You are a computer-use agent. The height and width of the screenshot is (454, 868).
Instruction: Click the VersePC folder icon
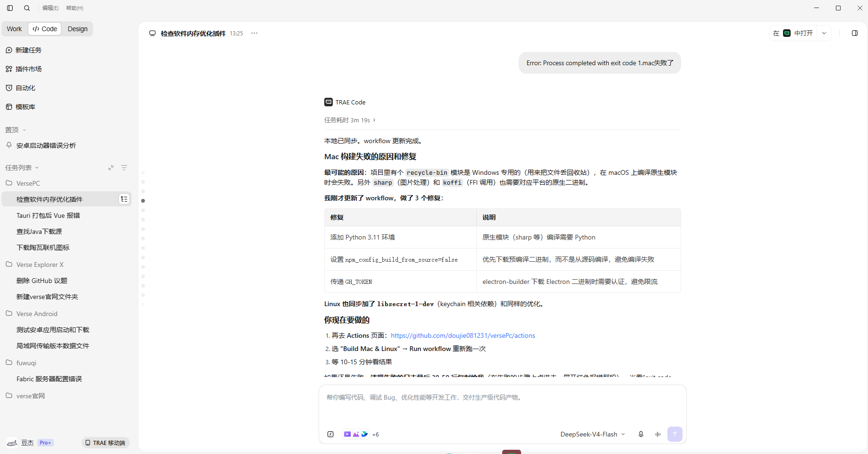coord(9,183)
